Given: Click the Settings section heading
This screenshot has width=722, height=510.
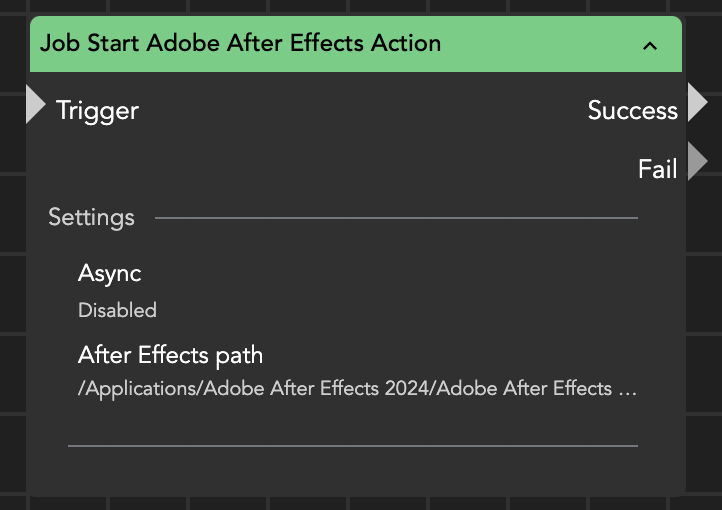Looking at the screenshot, I should [91, 217].
